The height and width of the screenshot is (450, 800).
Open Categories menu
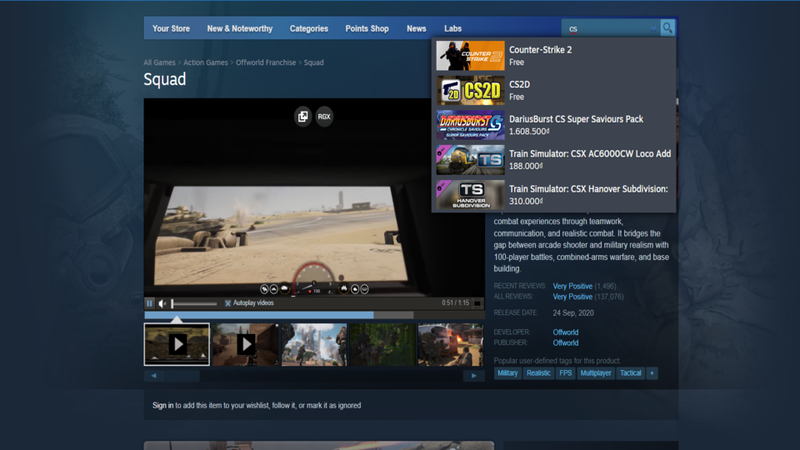[309, 29]
